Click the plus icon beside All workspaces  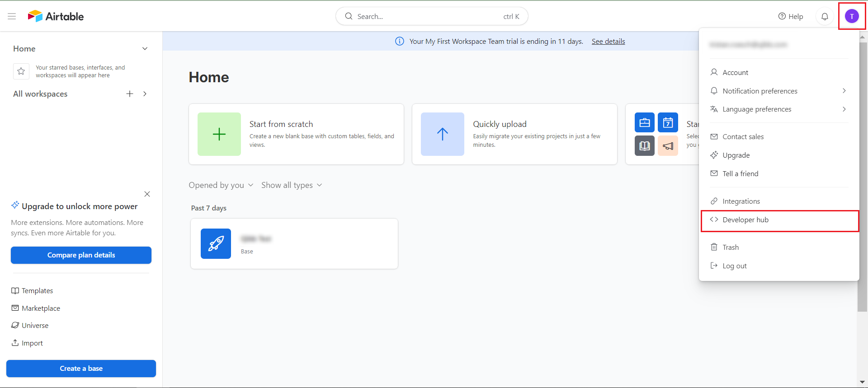pyautogui.click(x=130, y=94)
